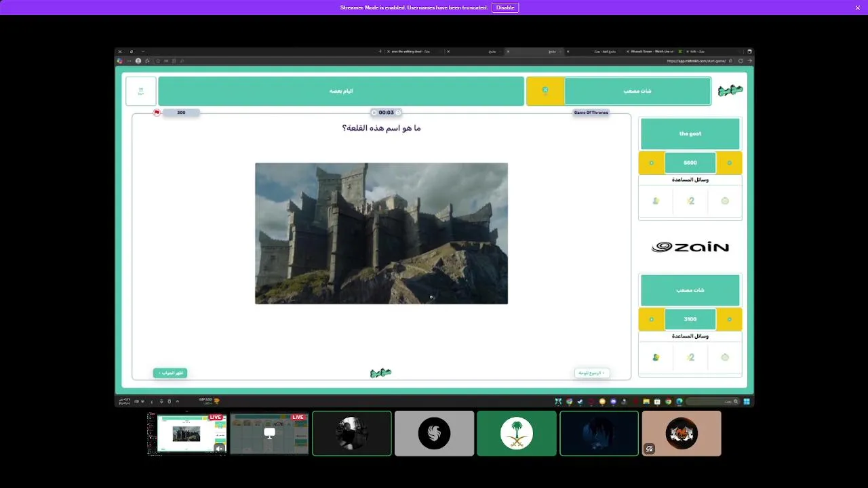Reset the question timer
This screenshot has width=868, height=488.
[x=398, y=113]
